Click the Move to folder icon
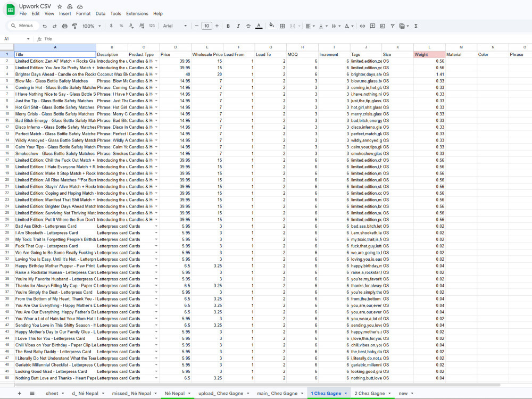532x399 pixels. tap(70, 6)
